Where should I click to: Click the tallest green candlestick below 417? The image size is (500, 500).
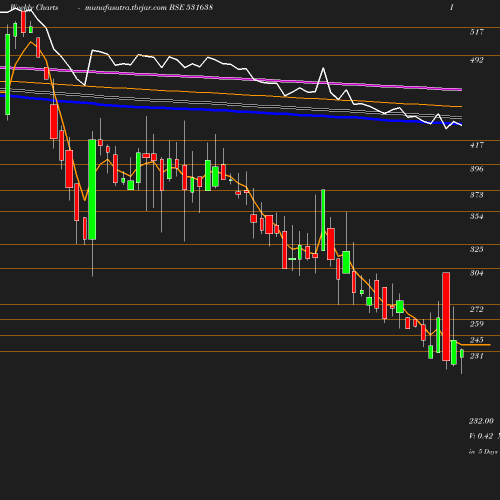(x=92, y=189)
